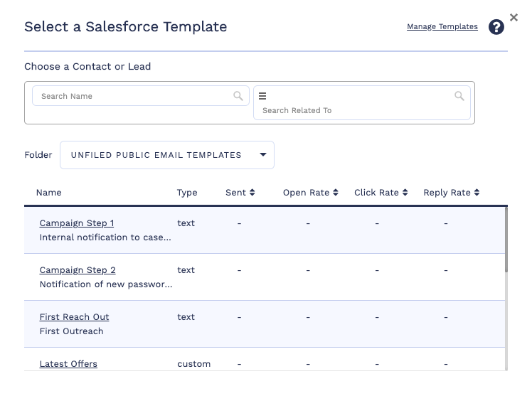Click the template list scrollbar
Image resolution: width=532 pixels, height=401 pixels.
[506, 242]
